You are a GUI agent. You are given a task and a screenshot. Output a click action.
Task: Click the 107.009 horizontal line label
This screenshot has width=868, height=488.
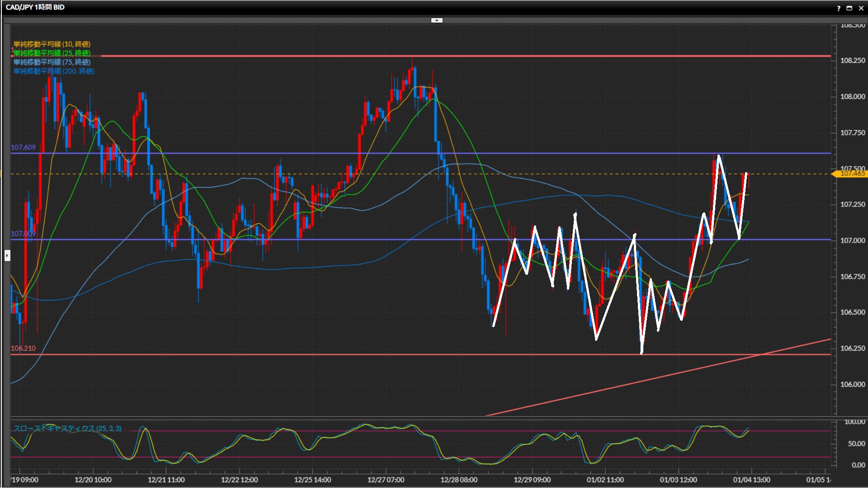click(x=23, y=234)
